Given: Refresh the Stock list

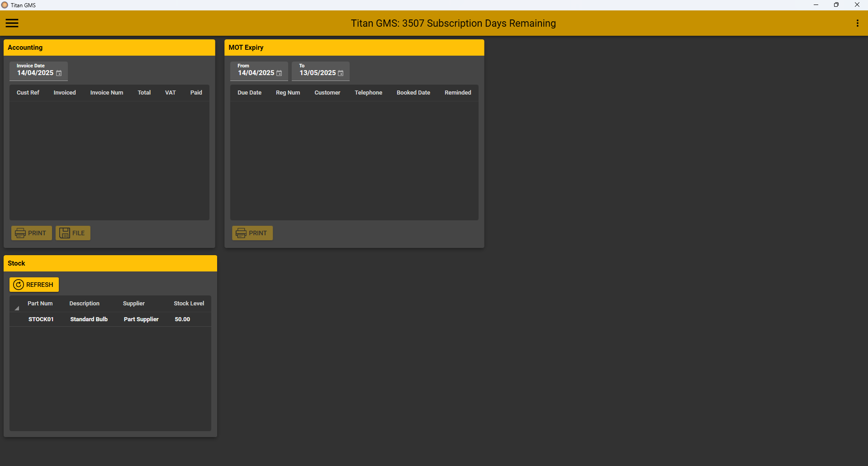Looking at the screenshot, I should click(x=34, y=285).
